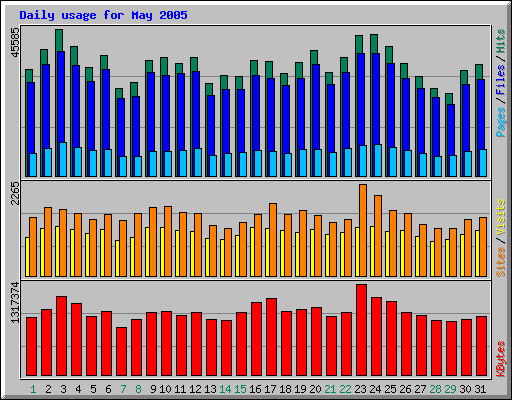Click the cyan pages bar for day 24
Viewport: 512px width, 400px height.
pos(378,160)
